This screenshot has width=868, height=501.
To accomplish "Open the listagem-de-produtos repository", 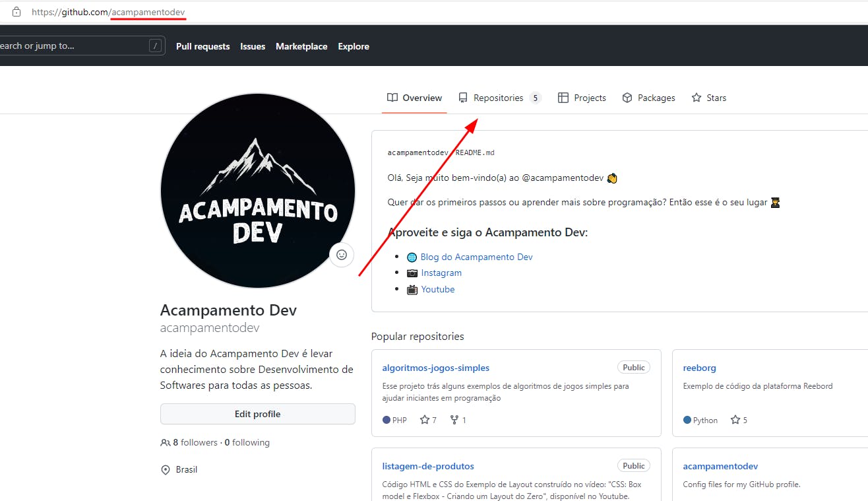I will pyautogui.click(x=428, y=466).
